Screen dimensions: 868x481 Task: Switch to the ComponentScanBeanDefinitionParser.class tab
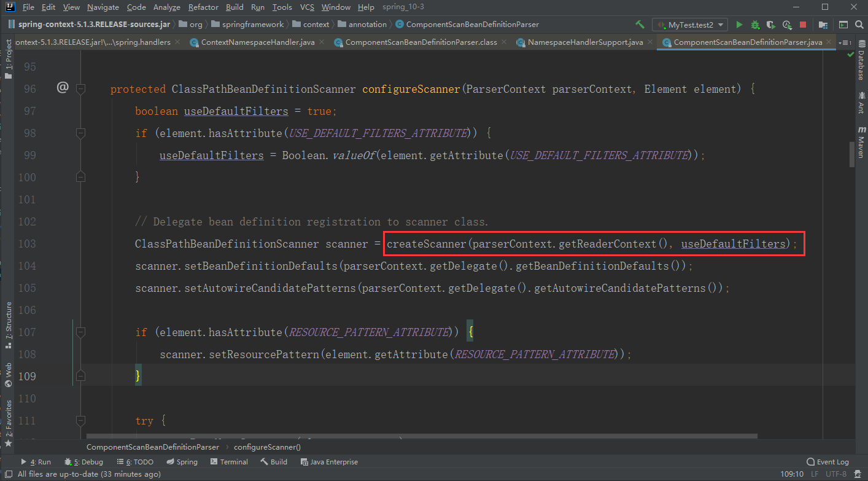coord(421,42)
